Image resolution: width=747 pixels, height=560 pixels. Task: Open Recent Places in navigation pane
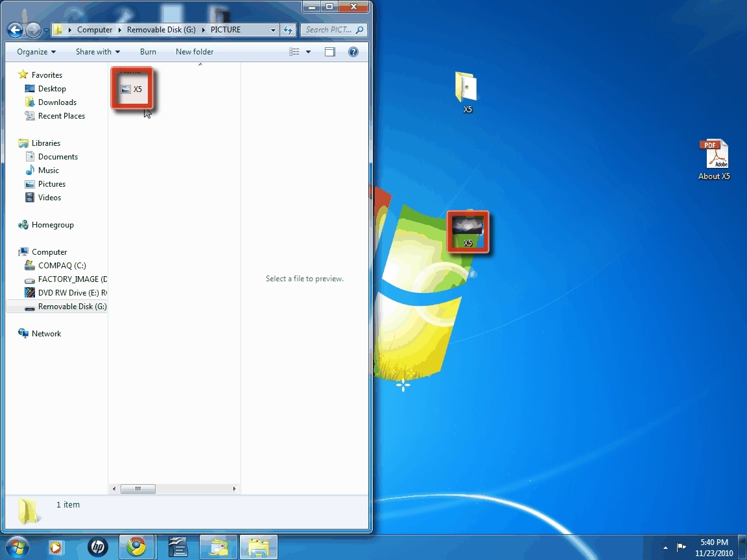[x=62, y=116]
